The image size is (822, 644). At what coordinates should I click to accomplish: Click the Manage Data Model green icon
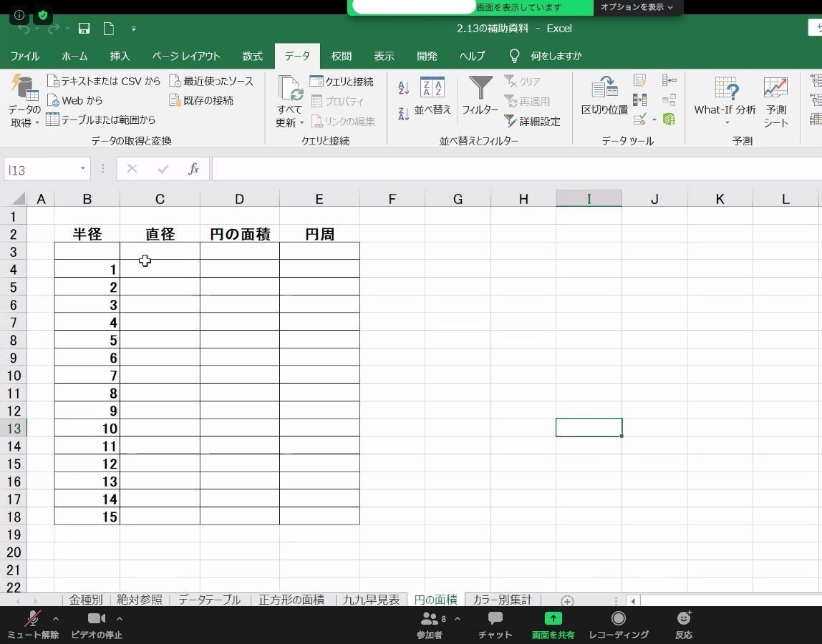[669, 119]
